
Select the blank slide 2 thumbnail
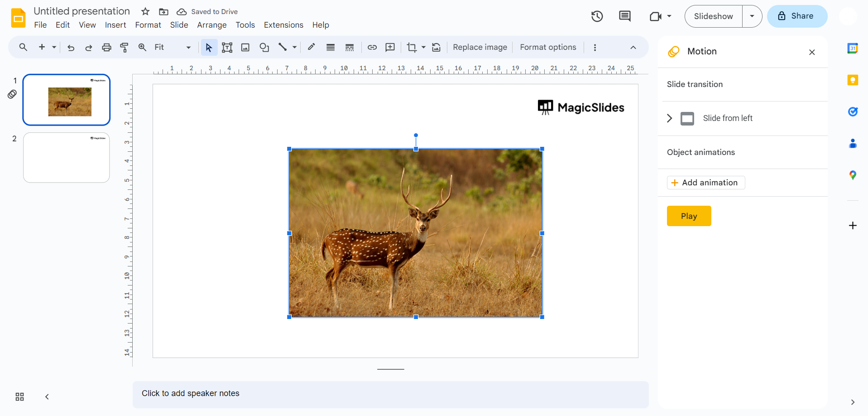tap(67, 158)
